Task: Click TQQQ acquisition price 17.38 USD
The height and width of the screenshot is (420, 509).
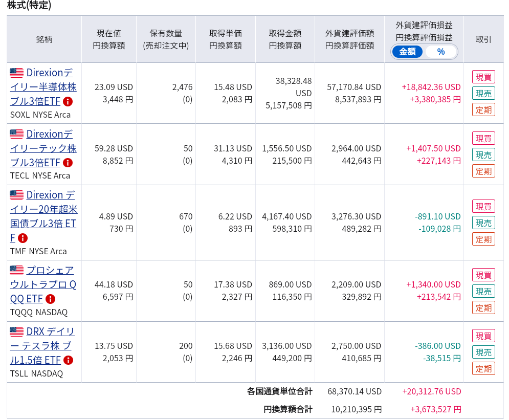Action: [233, 284]
